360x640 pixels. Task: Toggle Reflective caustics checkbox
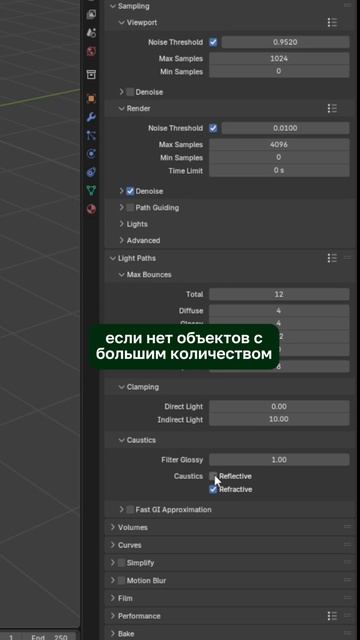213,476
